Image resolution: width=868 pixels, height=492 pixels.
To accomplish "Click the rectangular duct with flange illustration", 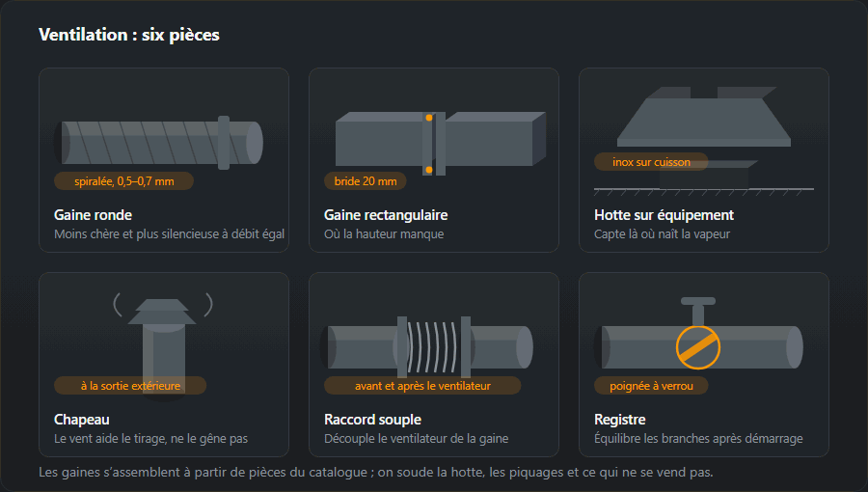I will coord(441,144).
